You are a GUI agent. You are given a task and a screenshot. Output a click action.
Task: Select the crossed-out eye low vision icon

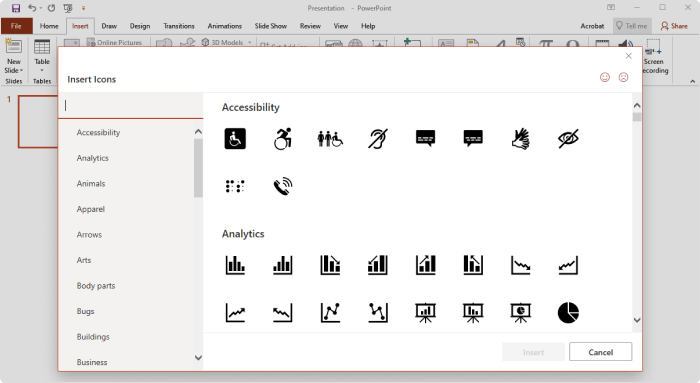tap(568, 138)
